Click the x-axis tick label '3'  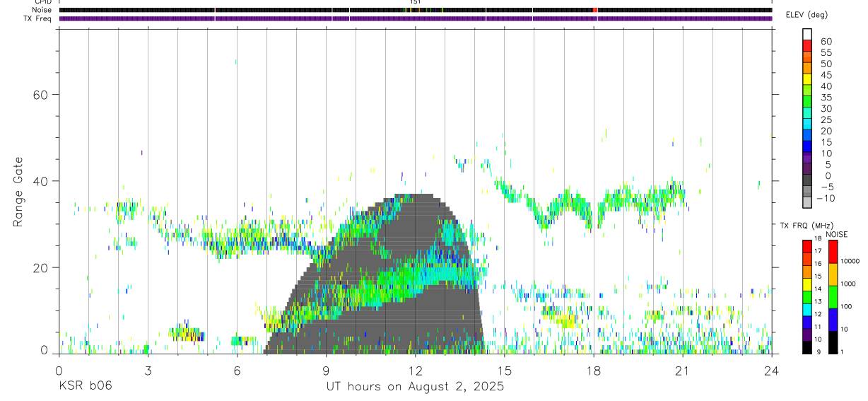pos(148,371)
